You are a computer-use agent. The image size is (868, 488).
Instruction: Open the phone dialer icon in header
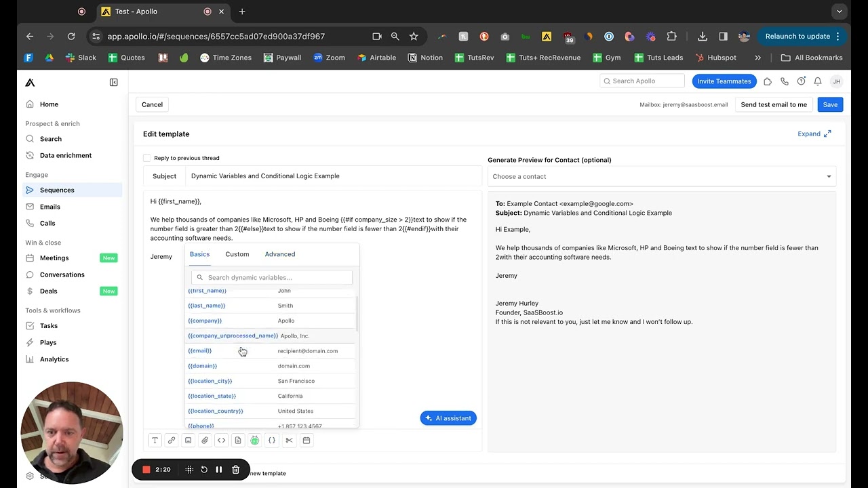point(785,81)
